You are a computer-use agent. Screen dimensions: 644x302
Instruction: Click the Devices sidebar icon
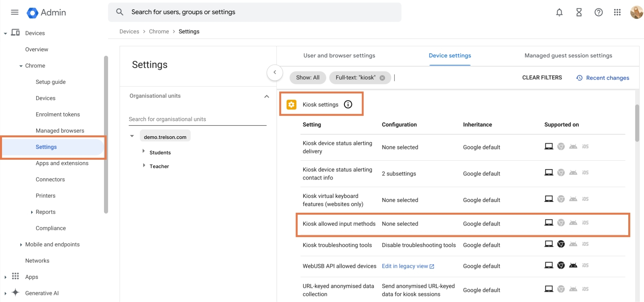pyautogui.click(x=15, y=33)
